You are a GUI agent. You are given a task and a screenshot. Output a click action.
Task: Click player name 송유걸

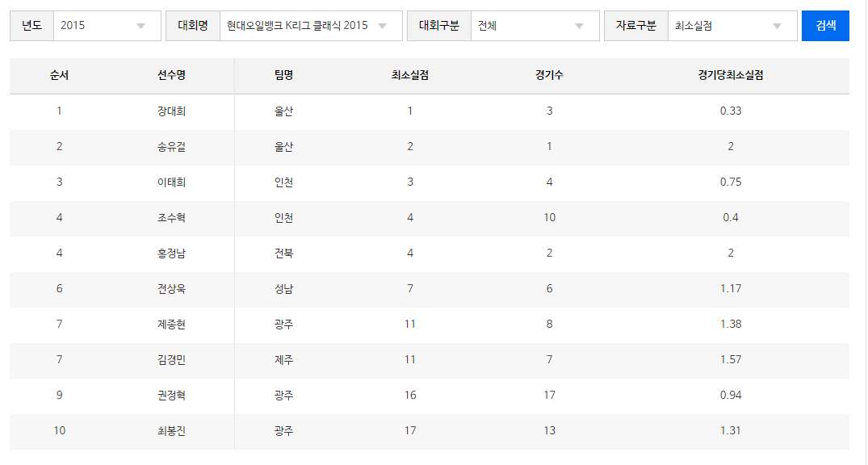[171, 147]
